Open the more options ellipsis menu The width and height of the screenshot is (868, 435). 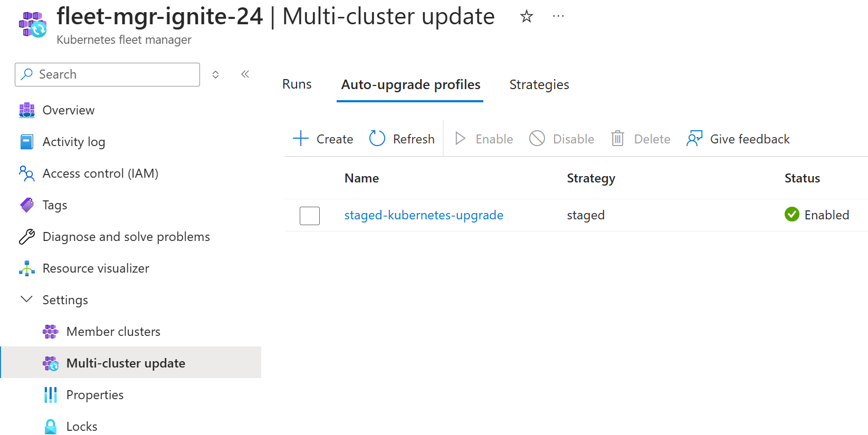click(558, 17)
